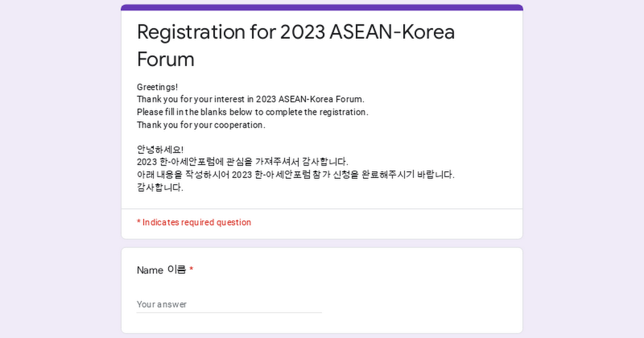This screenshot has height=338, width=644.
Task: Click "Thank you for your interest" sentence
Action: (x=251, y=99)
